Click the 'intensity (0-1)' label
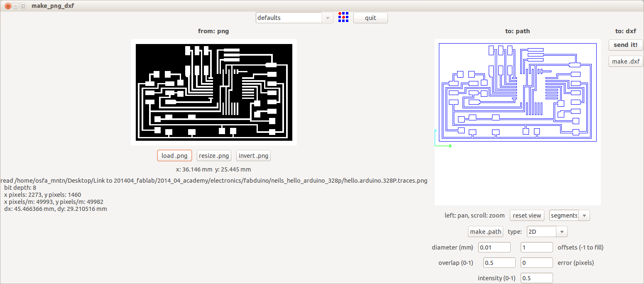This screenshot has height=284, width=644. pos(497,278)
